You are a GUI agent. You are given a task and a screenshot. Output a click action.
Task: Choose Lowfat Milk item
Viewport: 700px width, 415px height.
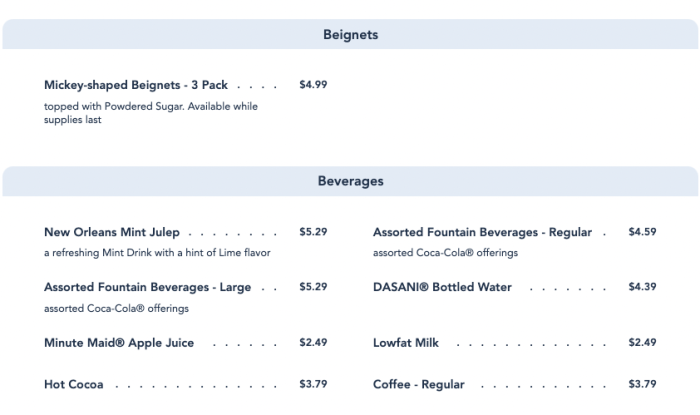(405, 343)
